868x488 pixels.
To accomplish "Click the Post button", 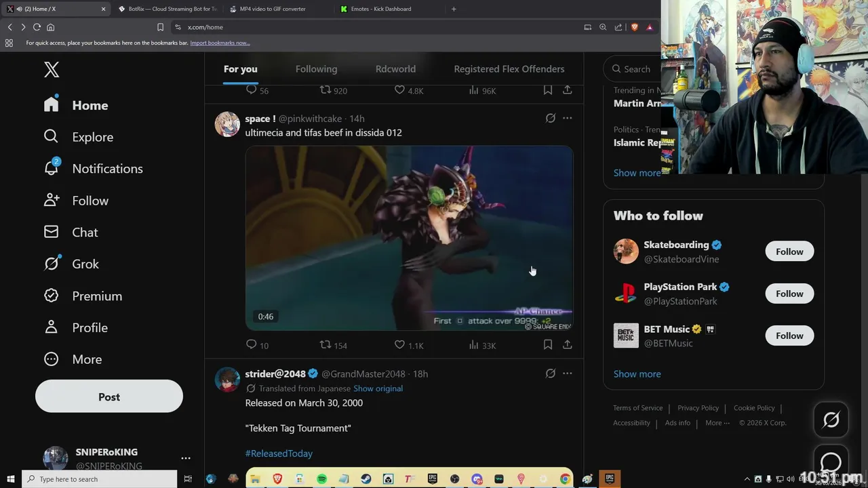I will tap(109, 397).
